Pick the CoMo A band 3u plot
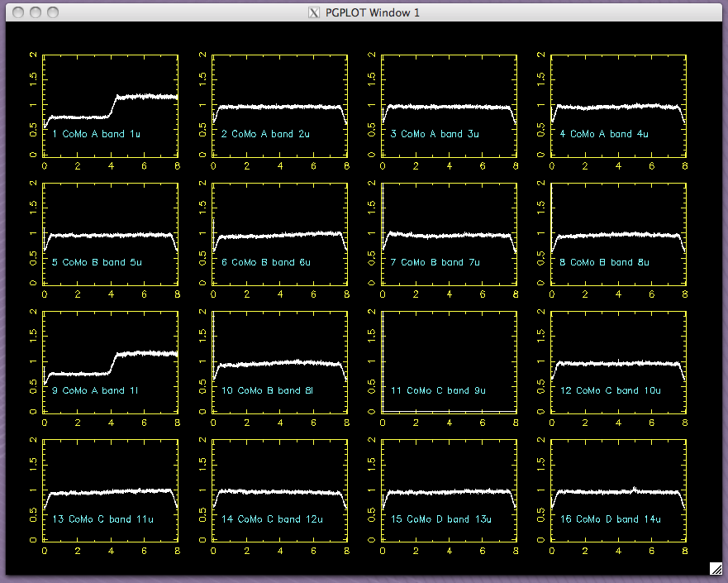Image resolution: width=728 pixels, height=583 pixels. tap(449, 105)
